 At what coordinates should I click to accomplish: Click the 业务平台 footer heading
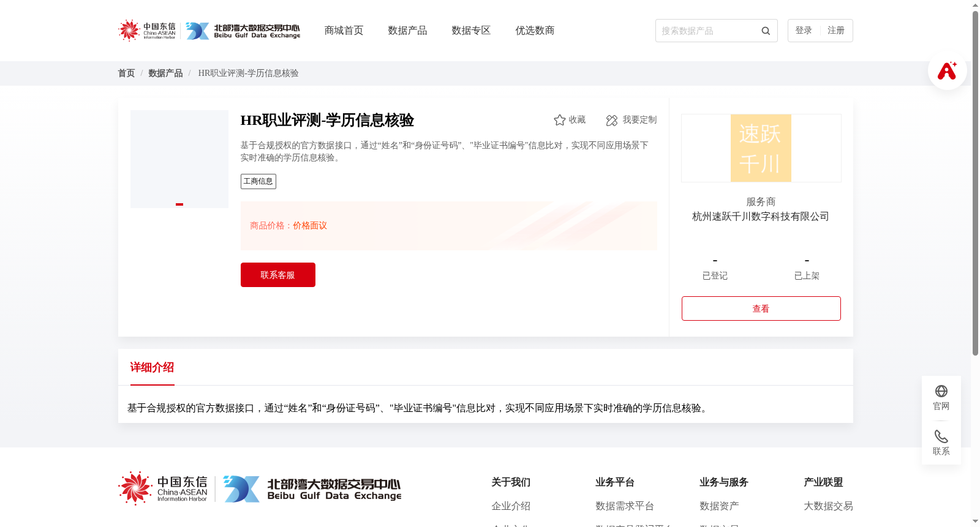point(615,482)
